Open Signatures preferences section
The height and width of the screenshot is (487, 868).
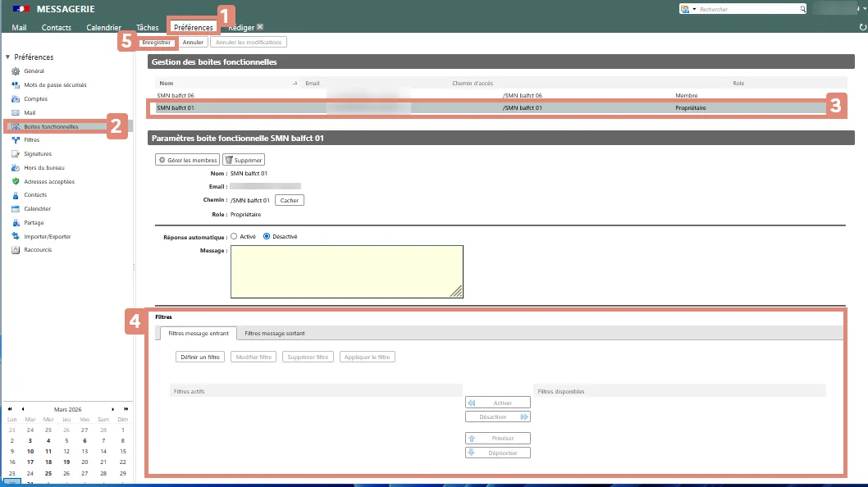(x=38, y=154)
